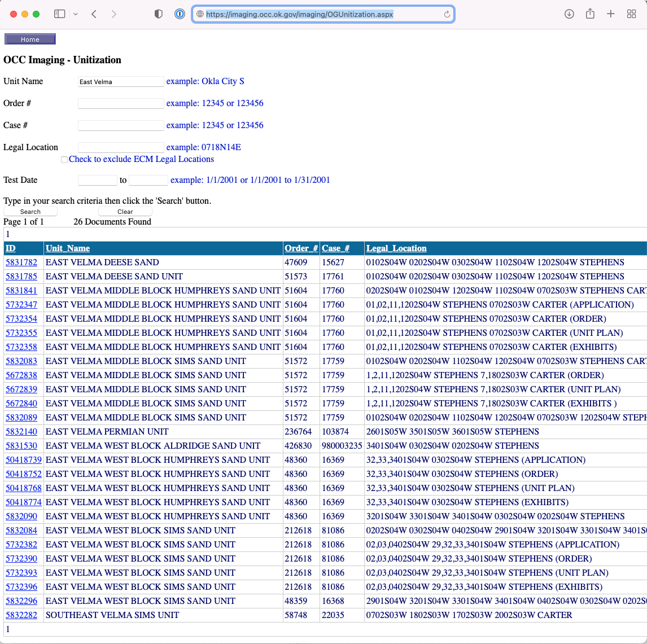Viewport: 647px width, 644px height.
Task: Open document ID 5732390
Action: (x=21, y=559)
